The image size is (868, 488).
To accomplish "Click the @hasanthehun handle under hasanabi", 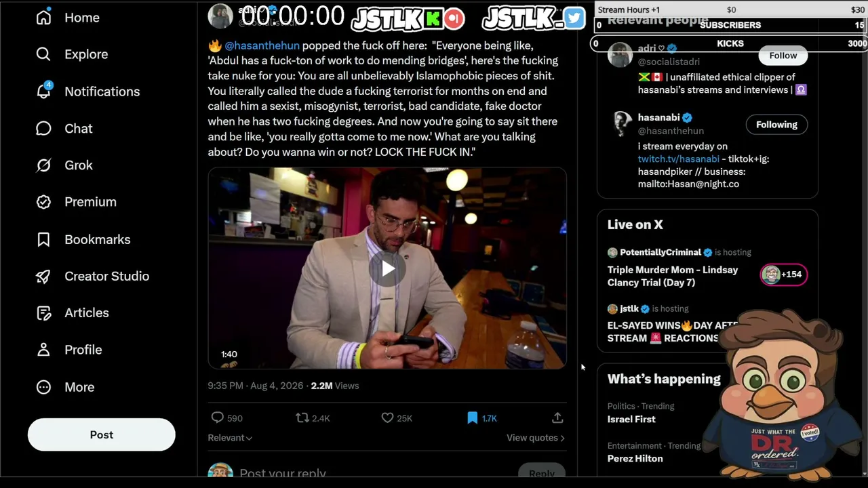I will (x=671, y=131).
